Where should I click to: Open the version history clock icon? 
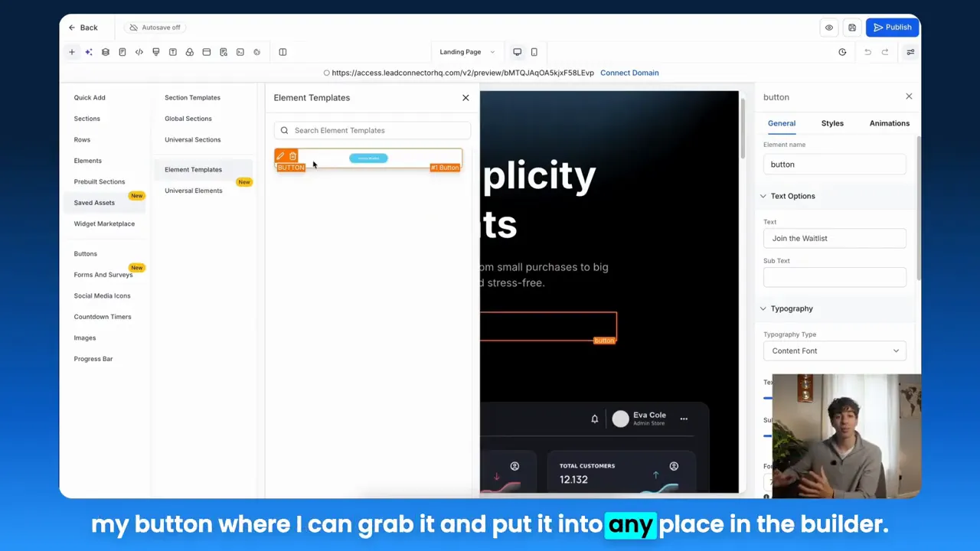pos(842,52)
